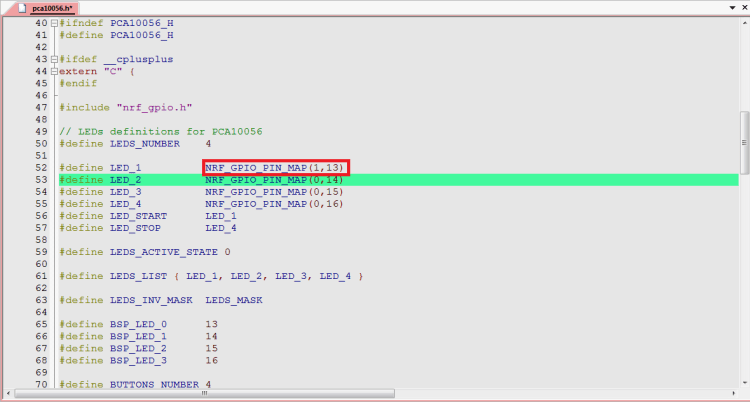Click the value 16 after BSP_LED_3

tap(211, 360)
